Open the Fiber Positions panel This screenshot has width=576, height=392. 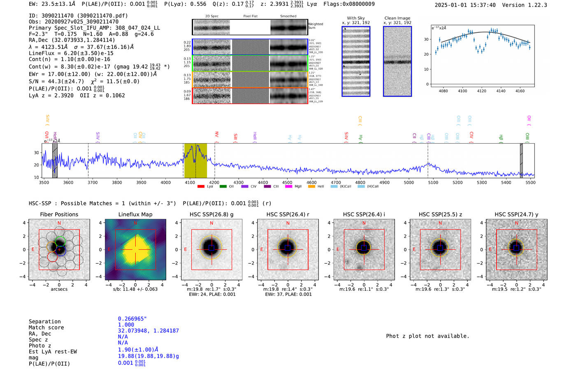tap(59, 250)
